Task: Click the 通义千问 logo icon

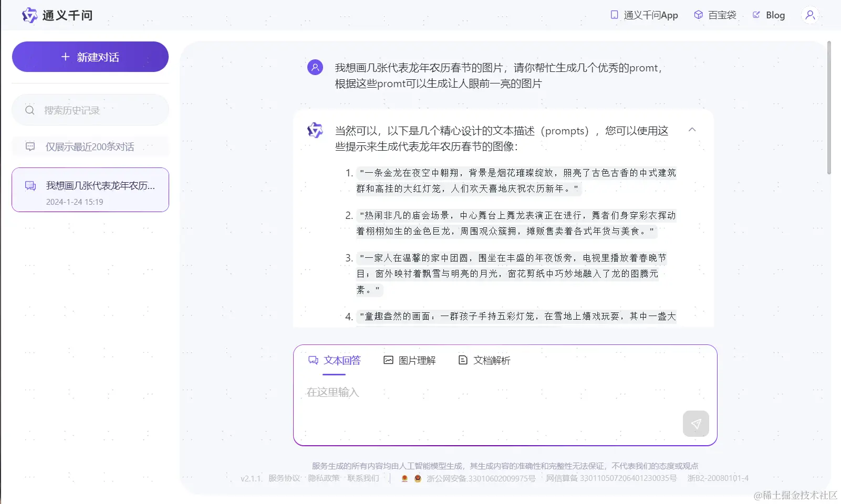Action: (29, 15)
